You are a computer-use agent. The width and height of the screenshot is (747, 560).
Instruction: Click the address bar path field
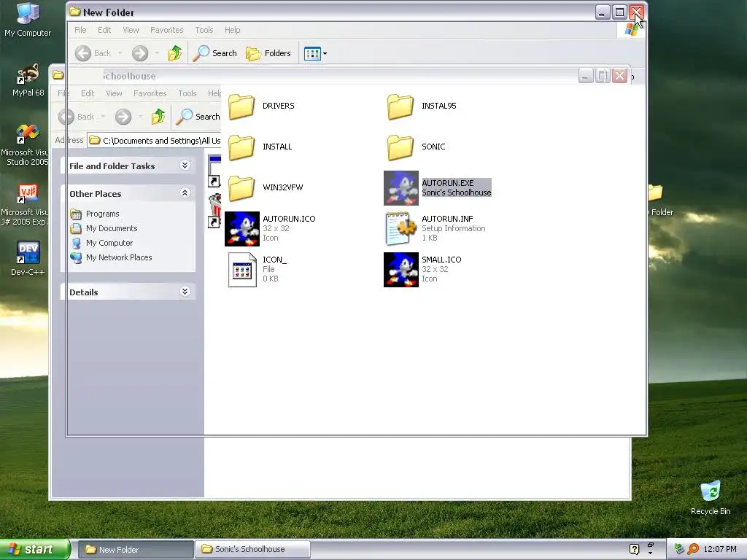(x=155, y=141)
